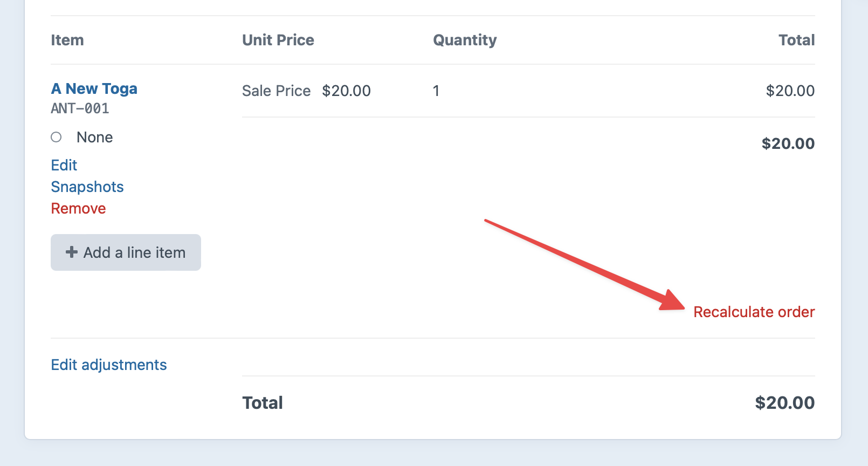Click the quantity value 1

[x=436, y=91]
